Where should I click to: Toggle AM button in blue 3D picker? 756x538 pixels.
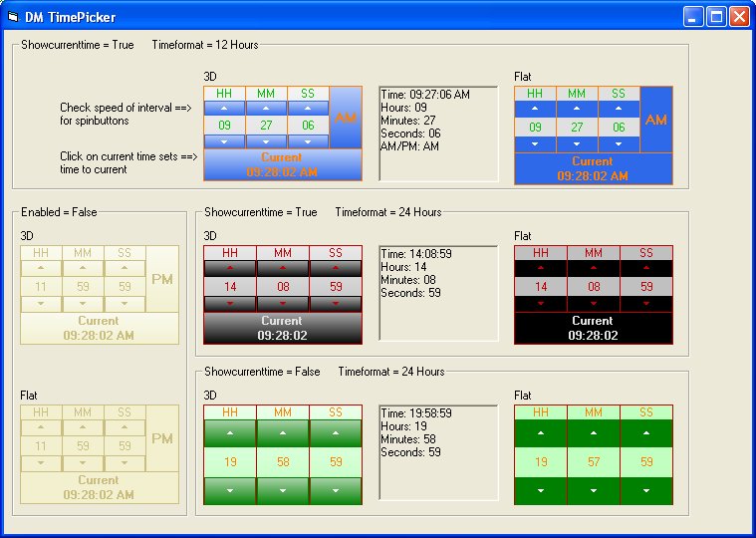(345, 118)
